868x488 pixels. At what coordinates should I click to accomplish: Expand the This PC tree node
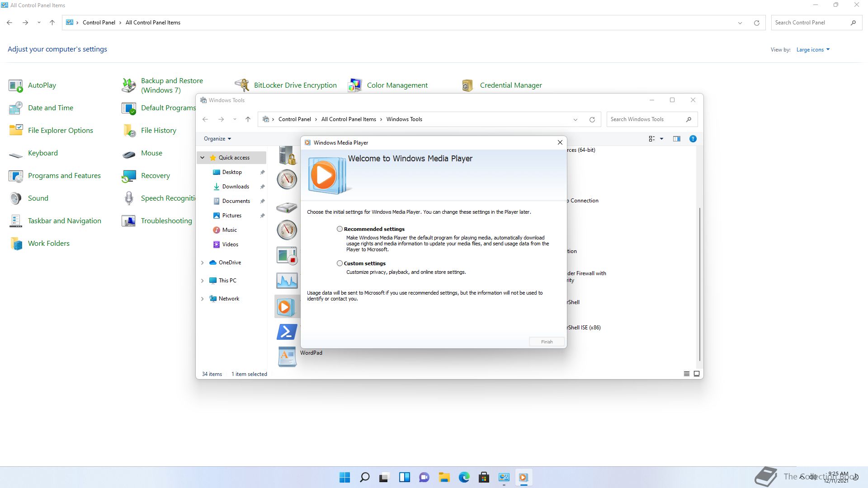(x=202, y=281)
